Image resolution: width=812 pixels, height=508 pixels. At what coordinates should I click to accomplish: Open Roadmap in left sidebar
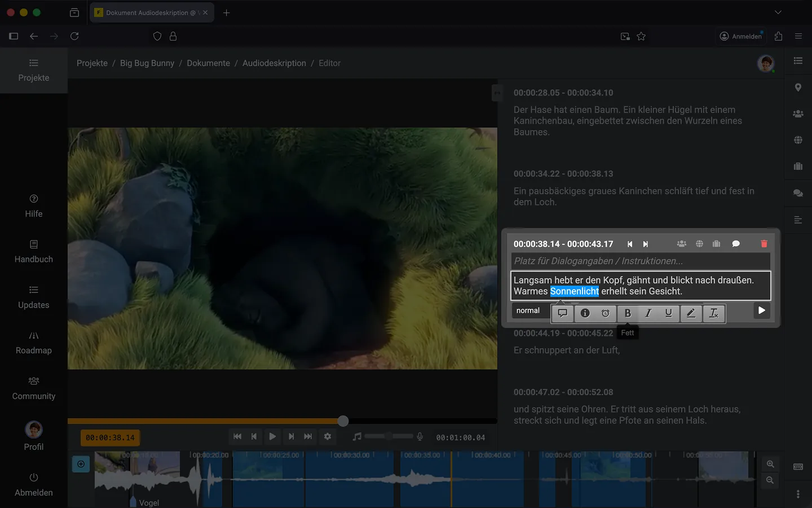(34, 343)
